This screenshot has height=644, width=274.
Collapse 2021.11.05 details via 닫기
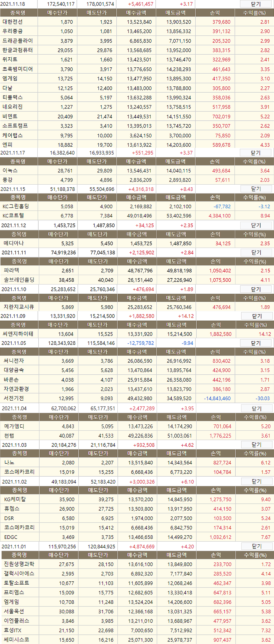pyautogui.click(x=256, y=343)
